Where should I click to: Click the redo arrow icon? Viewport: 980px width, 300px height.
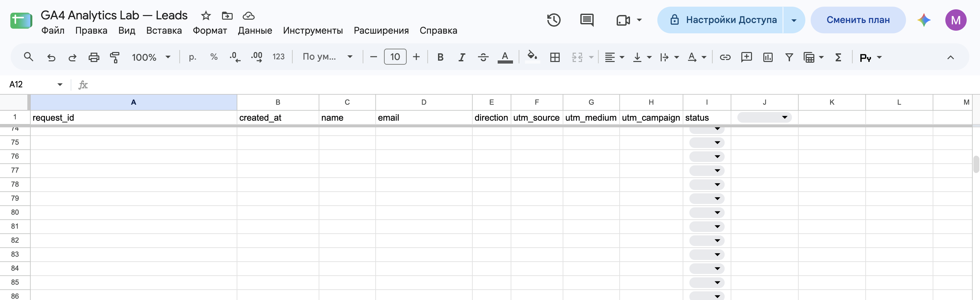[x=72, y=57]
